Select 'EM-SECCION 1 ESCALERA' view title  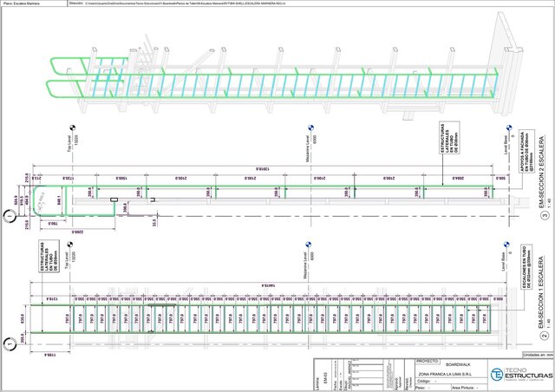tap(540, 293)
